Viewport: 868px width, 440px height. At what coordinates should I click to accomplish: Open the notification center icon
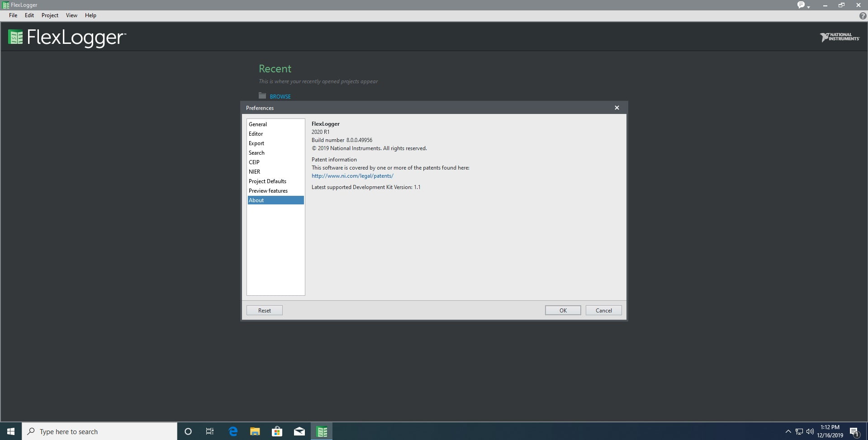pyautogui.click(x=854, y=432)
